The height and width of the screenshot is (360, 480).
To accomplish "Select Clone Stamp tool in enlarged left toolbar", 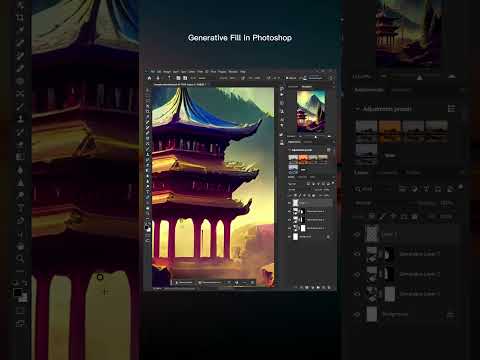I will point(20,119).
